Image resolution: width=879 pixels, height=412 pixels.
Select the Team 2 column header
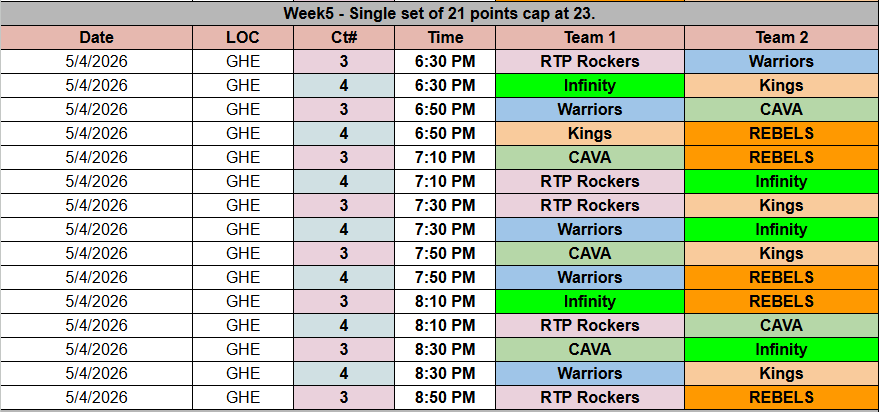tap(781, 38)
